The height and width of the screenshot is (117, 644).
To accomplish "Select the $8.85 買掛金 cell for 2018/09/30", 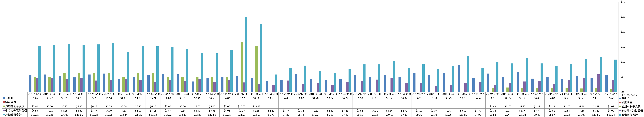I will 463,98.
